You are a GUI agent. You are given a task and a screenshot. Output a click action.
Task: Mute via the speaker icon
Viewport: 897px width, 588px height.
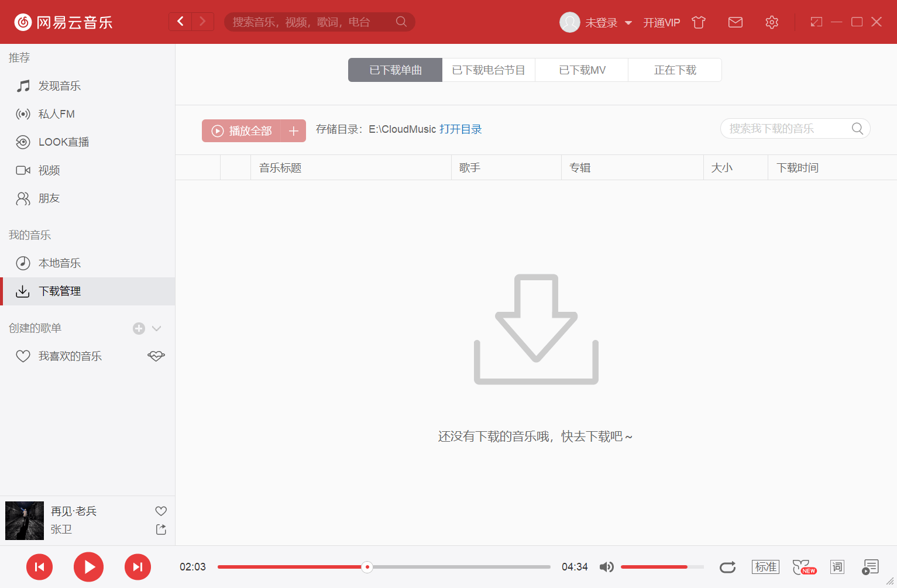click(606, 566)
